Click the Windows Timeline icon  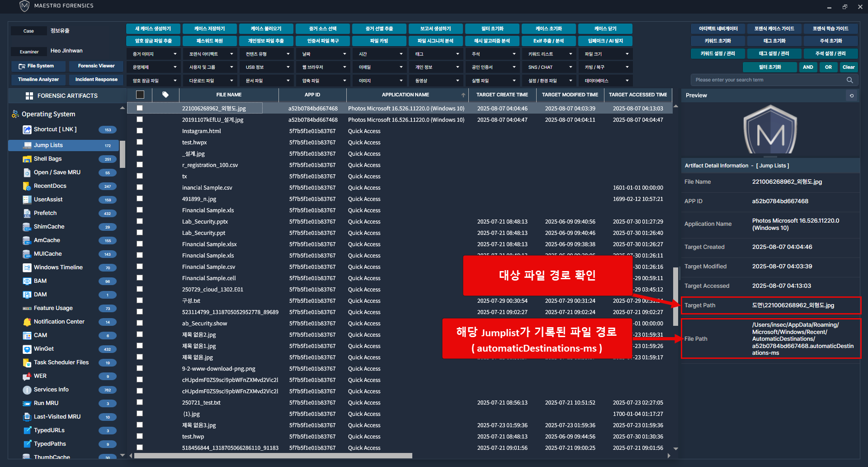coord(27,267)
